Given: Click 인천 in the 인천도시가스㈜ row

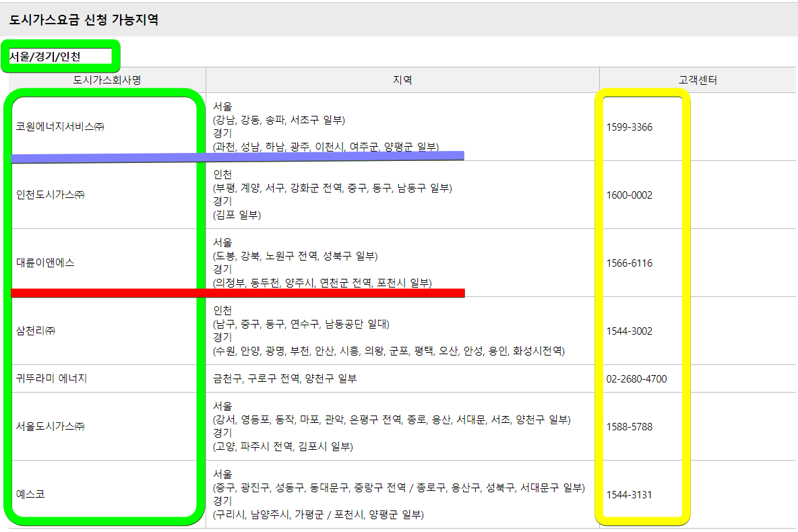Looking at the screenshot, I should pyautogui.click(x=222, y=174).
